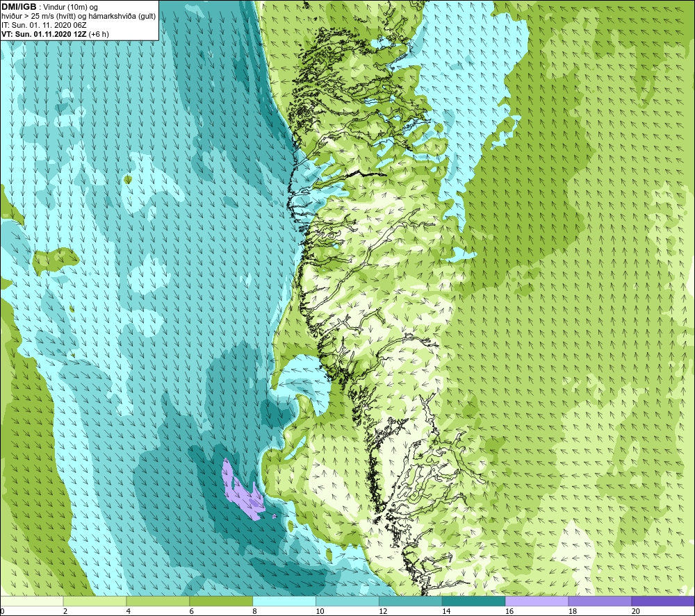Click the 2–4 m/s light green swatch
695x616 pixels.
(x=95, y=601)
